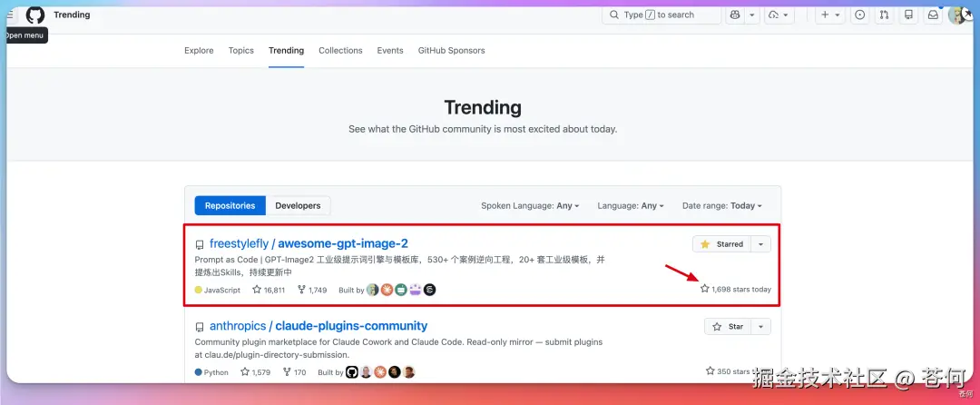Click the '1,698 stars today' text
This screenshot has height=405, width=980.
click(x=736, y=290)
